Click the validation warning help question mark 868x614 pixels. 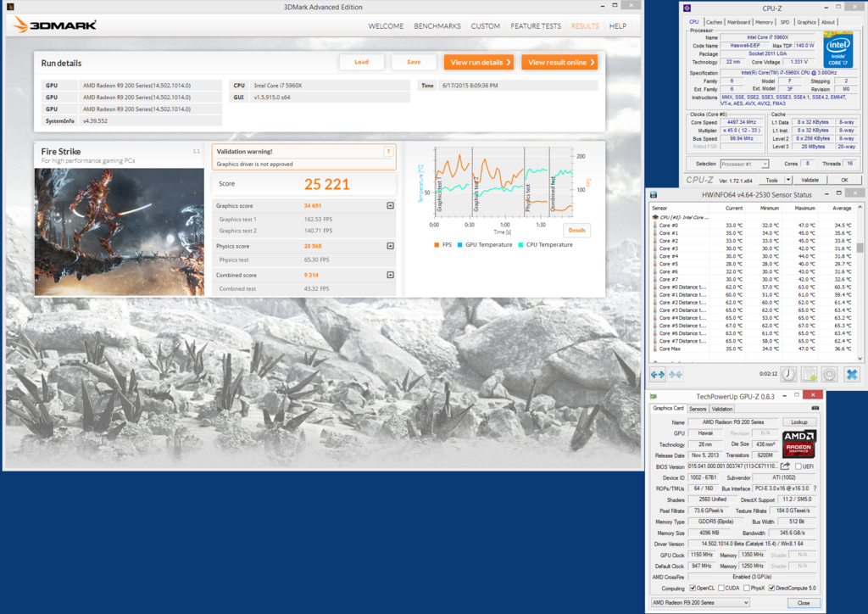coord(388,151)
